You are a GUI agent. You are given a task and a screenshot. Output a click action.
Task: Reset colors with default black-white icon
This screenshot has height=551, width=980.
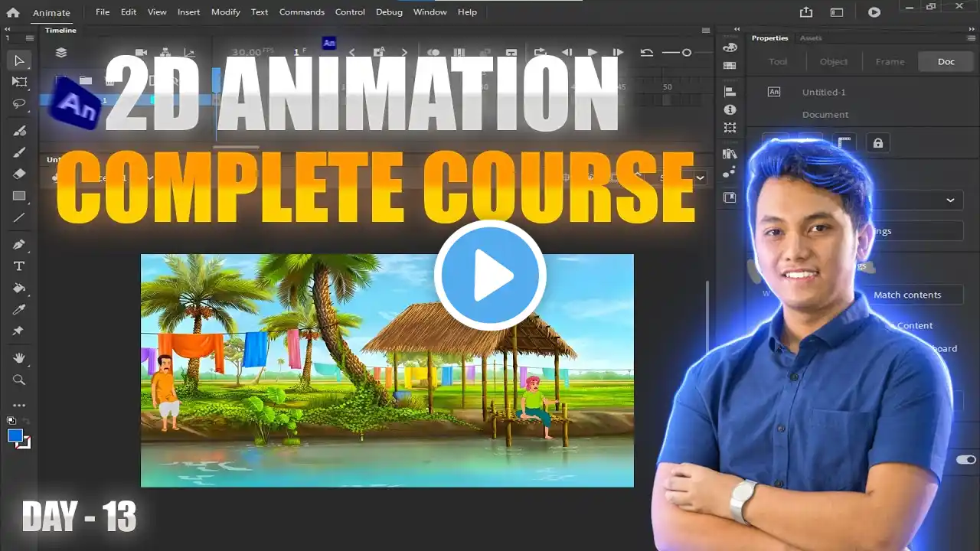click(11, 421)
